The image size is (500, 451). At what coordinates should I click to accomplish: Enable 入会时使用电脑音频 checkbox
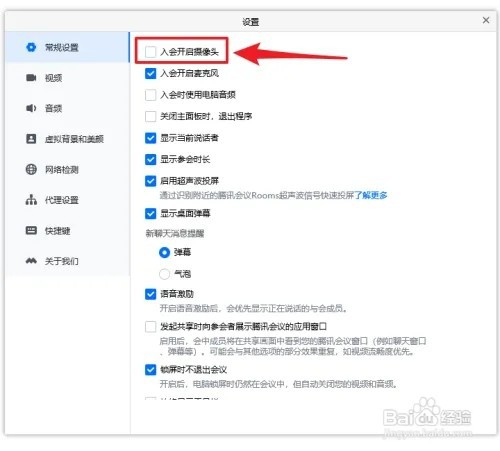tap(150, 95)
